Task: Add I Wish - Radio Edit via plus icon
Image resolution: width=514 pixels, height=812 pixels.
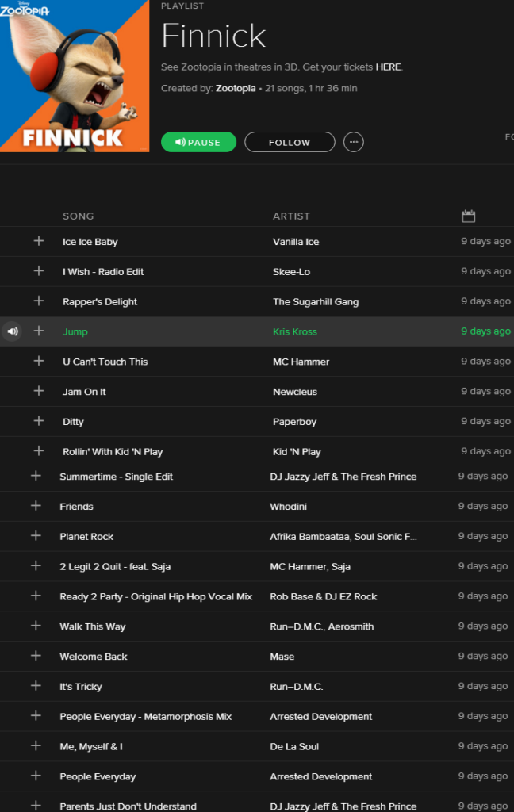Action: point(39,271)
